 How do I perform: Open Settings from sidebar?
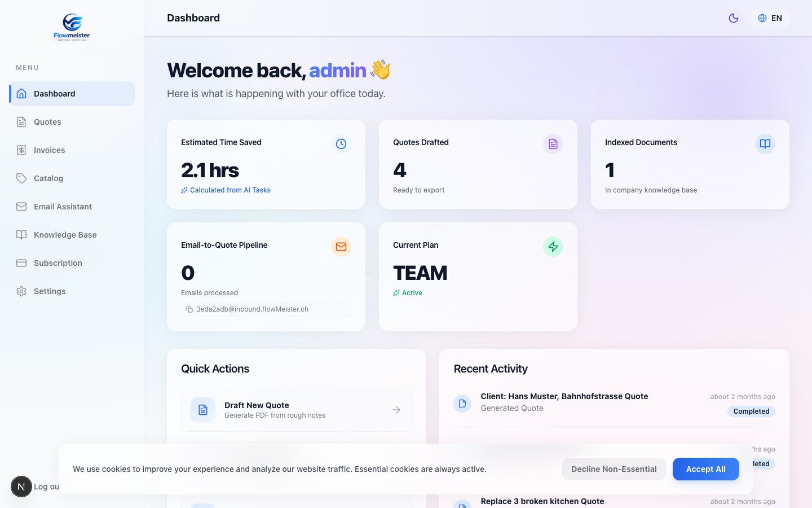pos(72,291)
